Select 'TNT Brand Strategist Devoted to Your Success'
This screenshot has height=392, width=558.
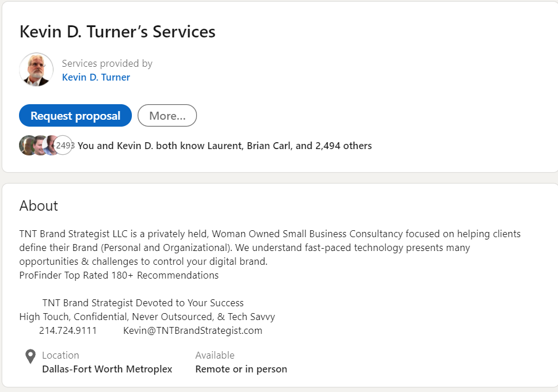pos(143,303)
